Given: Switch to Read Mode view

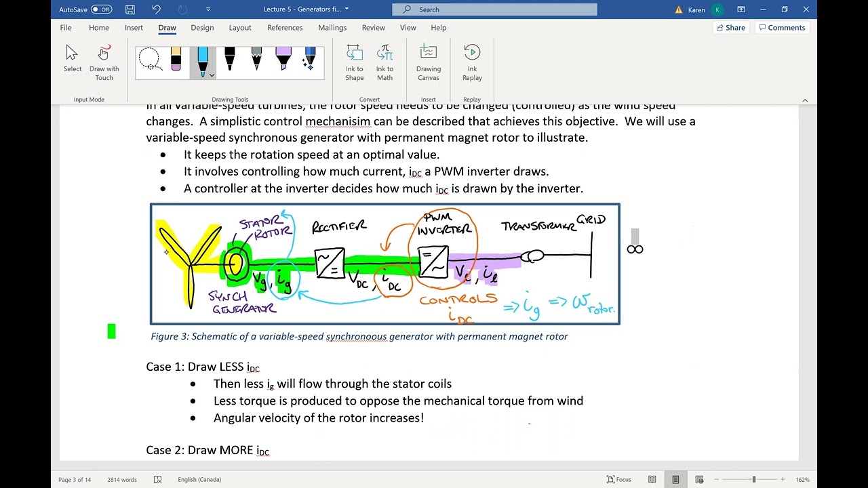Looking at the screenshot, I should [x=652, y=480].
